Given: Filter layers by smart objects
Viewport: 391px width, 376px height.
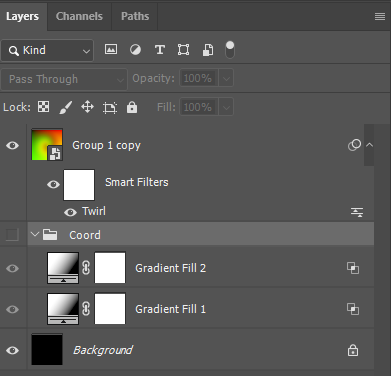Looking at the screenshot, I should 208,50.
